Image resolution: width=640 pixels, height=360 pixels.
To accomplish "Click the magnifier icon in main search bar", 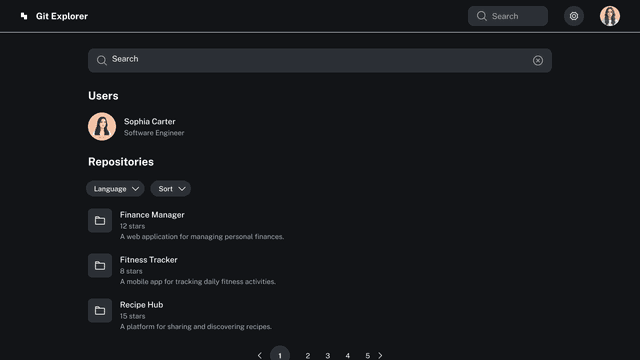I will (x=102, y=60).
